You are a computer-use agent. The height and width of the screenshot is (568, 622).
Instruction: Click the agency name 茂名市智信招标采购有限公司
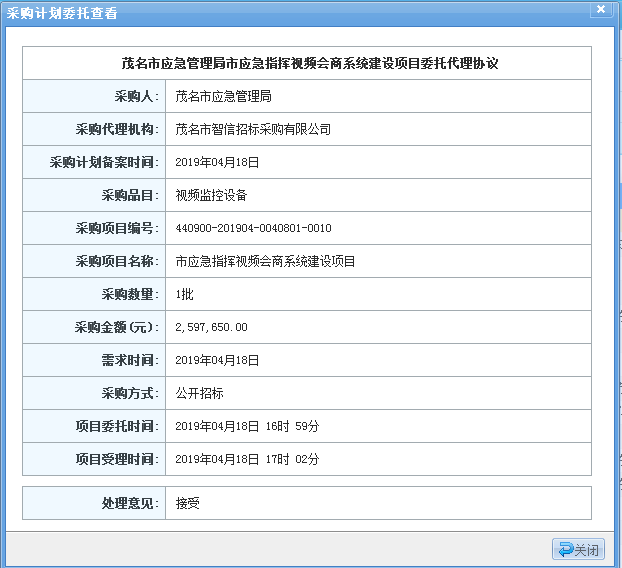[x=253, y=129]
